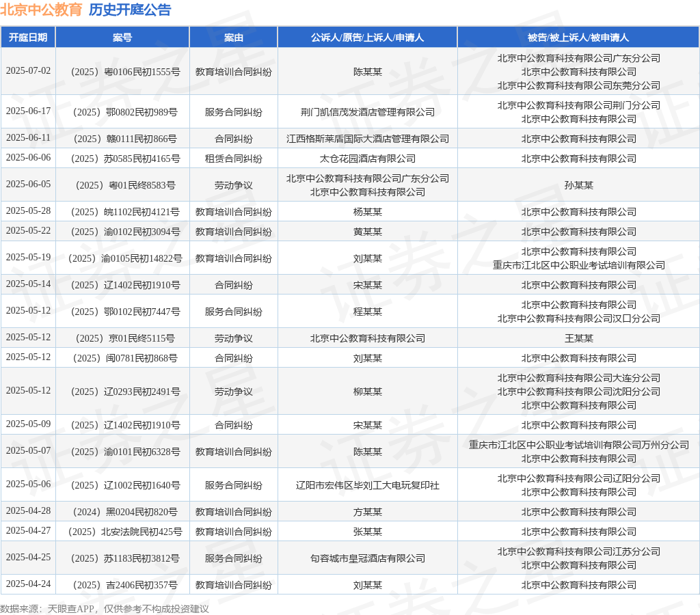The width and height of the screenshot is (700, 615).
Task: Open defendant 重庆市江北区中公职业考试培训有限公司
Action: pyautogui.click(x=578, y=265)
